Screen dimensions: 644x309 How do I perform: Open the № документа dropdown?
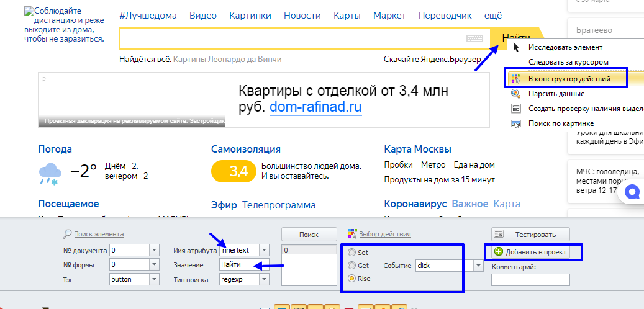click(155, 250)
